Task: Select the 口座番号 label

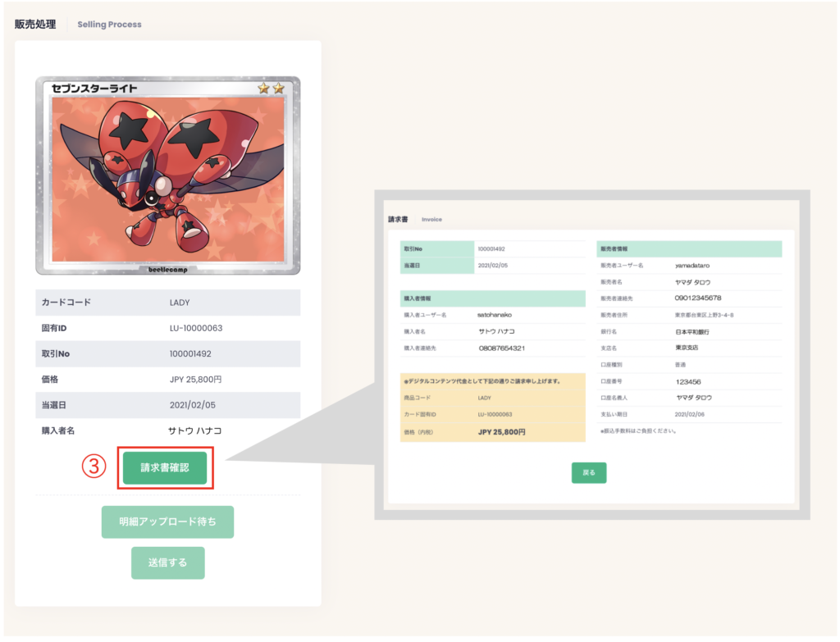Action: pos(611,381)
